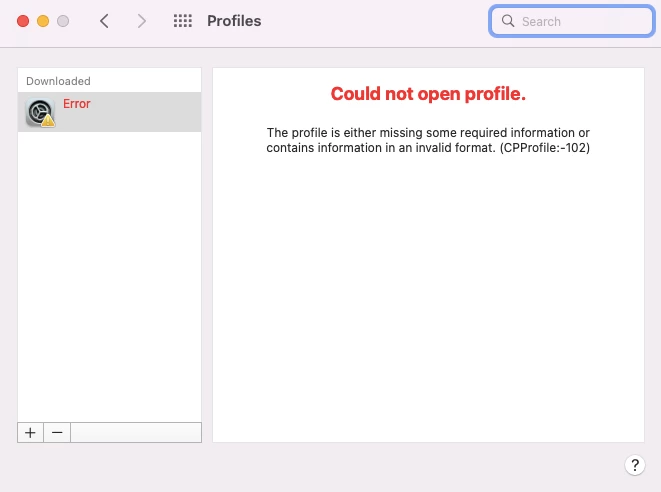Focus the Search field

571,21
